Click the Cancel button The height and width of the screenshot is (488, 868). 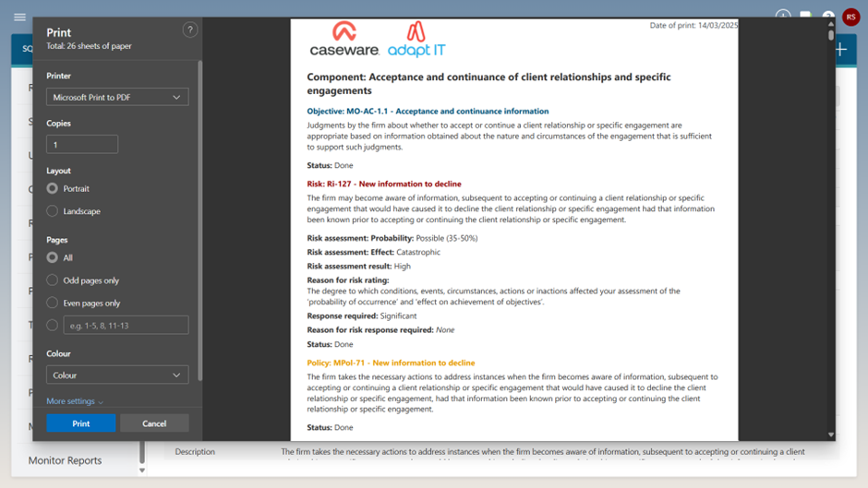click(154, 423)
